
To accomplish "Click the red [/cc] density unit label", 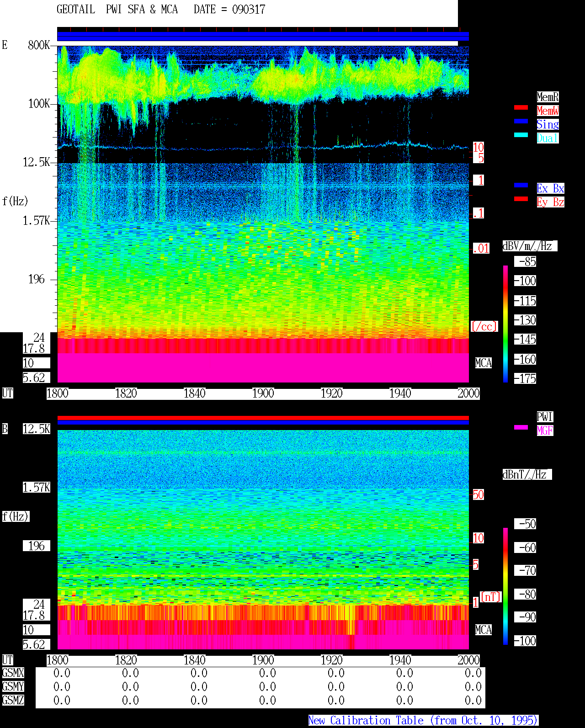I will click(484, 327).
